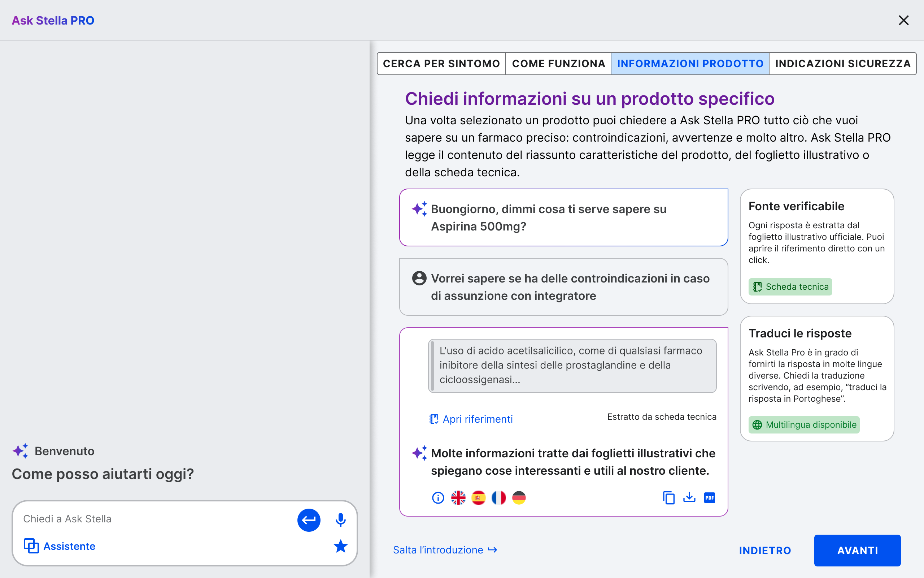The height and width of the screenshot is (578, 924).
Task: Click the Fonte verificabile card heading
Action: click(x=796, y=206)
